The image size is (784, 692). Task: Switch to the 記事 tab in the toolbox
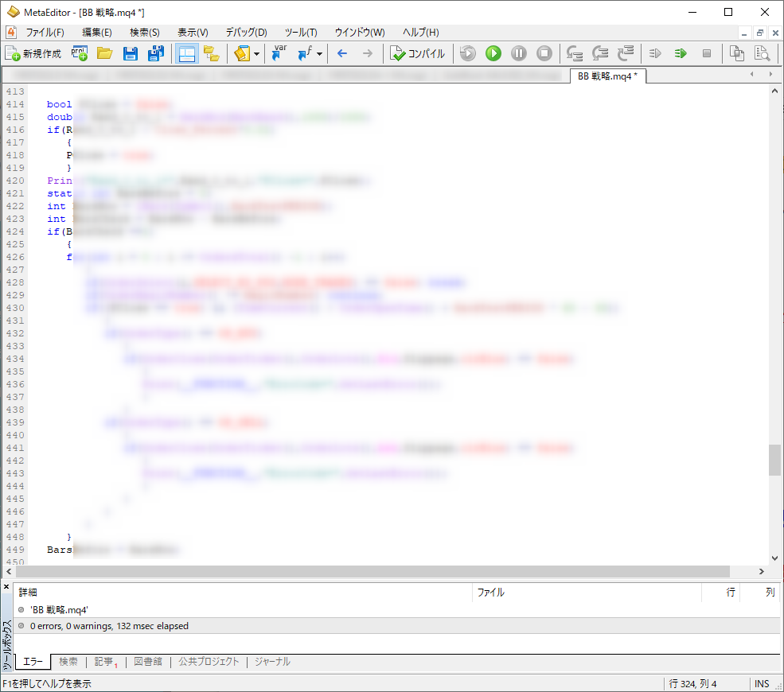[103, 661]
